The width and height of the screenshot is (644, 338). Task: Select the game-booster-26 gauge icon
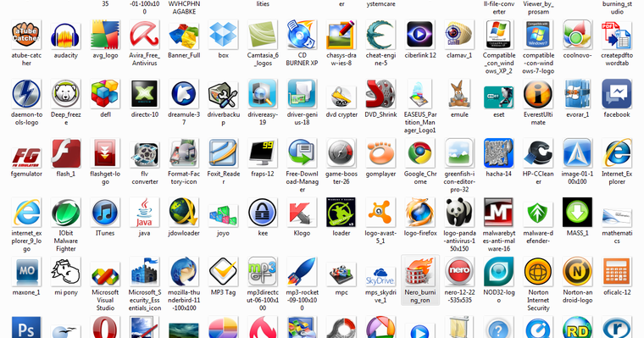[341, 153]
